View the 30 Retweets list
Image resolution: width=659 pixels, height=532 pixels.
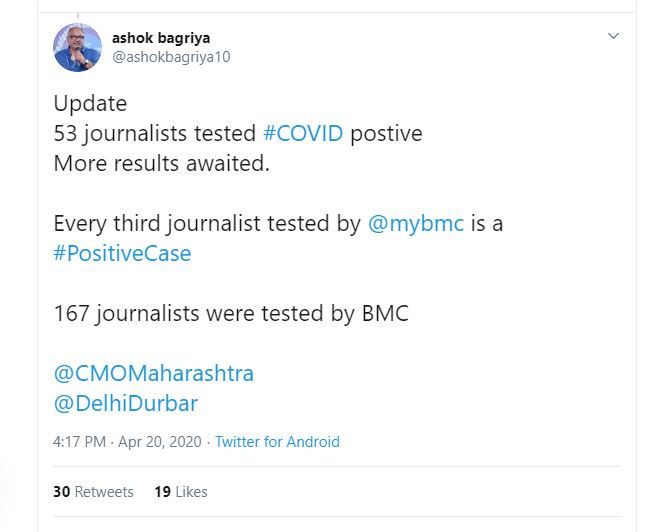93,491
